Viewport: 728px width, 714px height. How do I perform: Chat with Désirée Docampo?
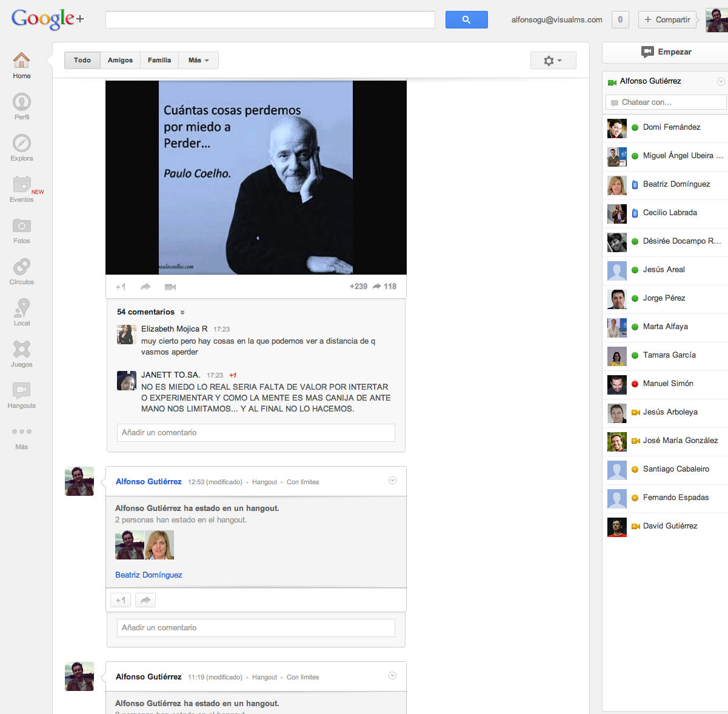pos(665,241)
